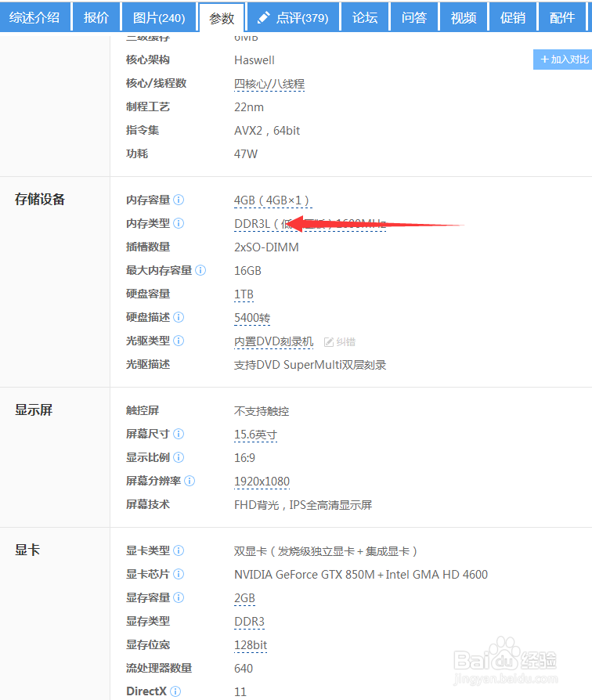
Task: Click the AVX2，64bit value
Action: coord(267,131)
